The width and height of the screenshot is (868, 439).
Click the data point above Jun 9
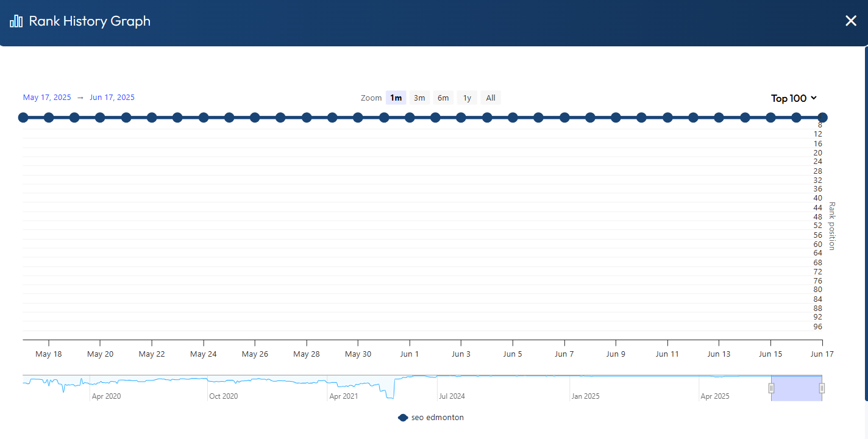[616, 117]
